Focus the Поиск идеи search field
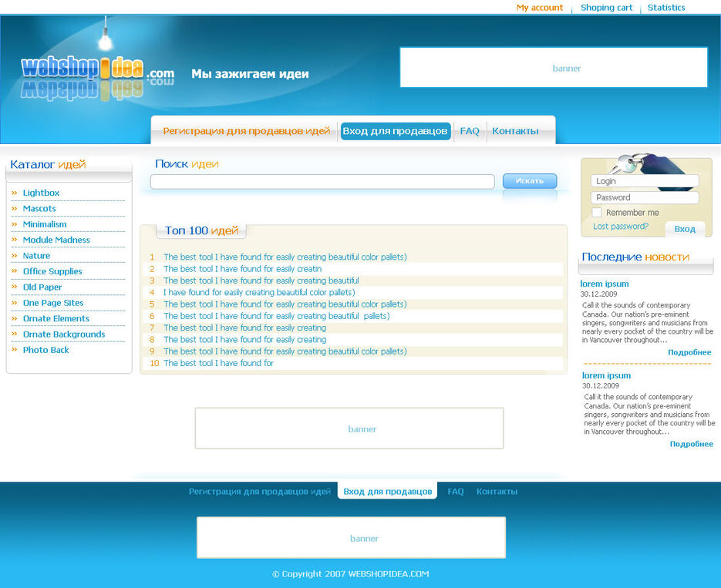The height and width of the screenshot is (588, 721). click(322, 182)
